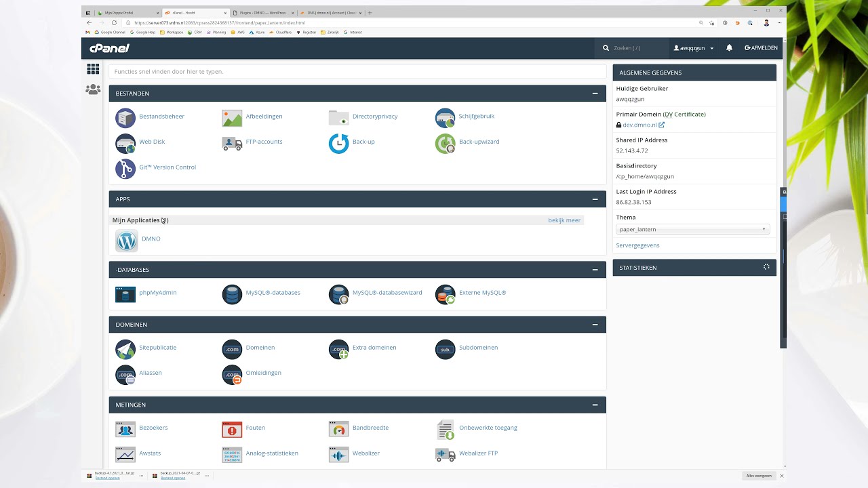868x488 pixels.
Task: Click the bekijk meer link
Action: pos(564,220)
